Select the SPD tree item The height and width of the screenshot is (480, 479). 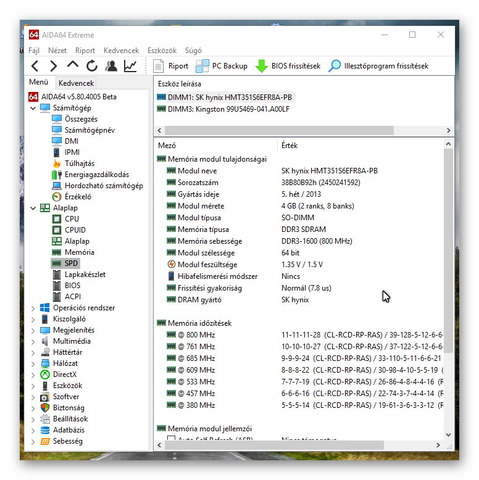[x=65, y=263]
